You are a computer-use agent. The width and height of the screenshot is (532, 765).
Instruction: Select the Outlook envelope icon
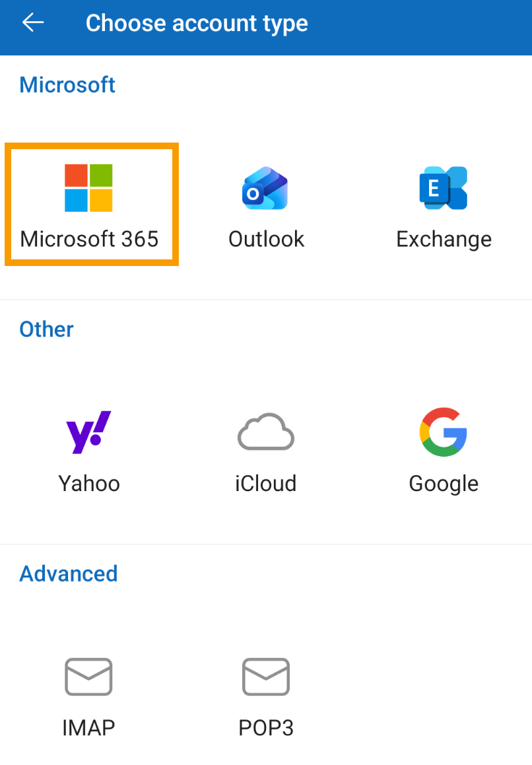[265, 188]
